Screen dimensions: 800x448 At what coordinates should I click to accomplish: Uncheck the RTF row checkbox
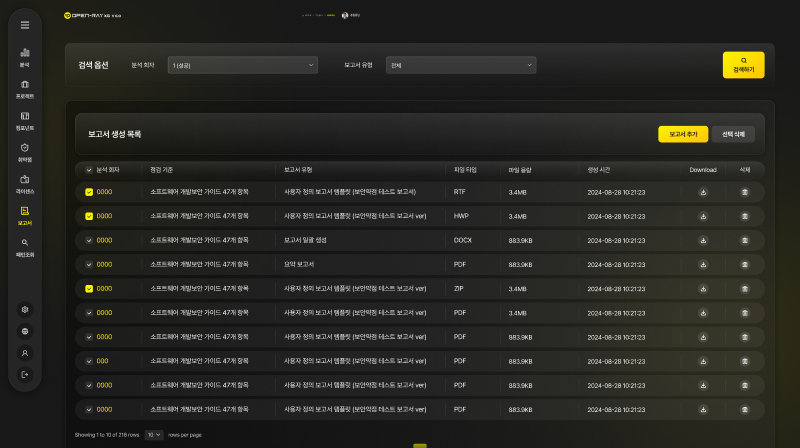pos(89,192)
